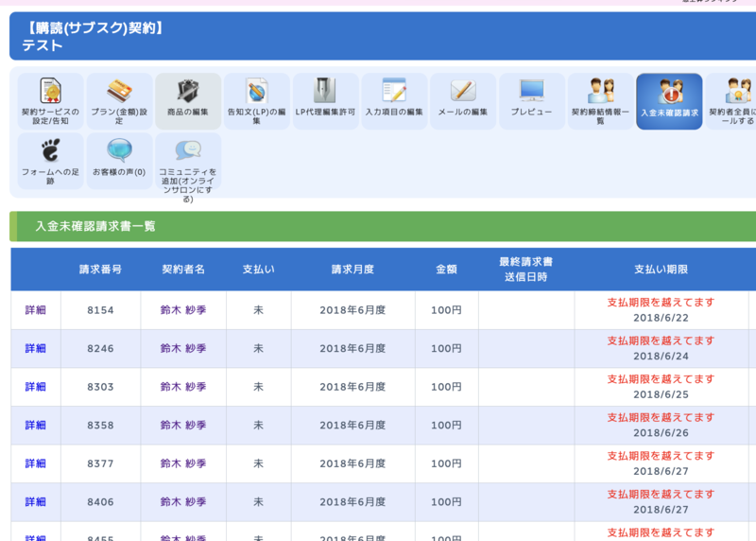The width and height of the screenshot is (756, 541).
Task: Select invoice number 8377 cell
Action: click(x=100, y=463)
